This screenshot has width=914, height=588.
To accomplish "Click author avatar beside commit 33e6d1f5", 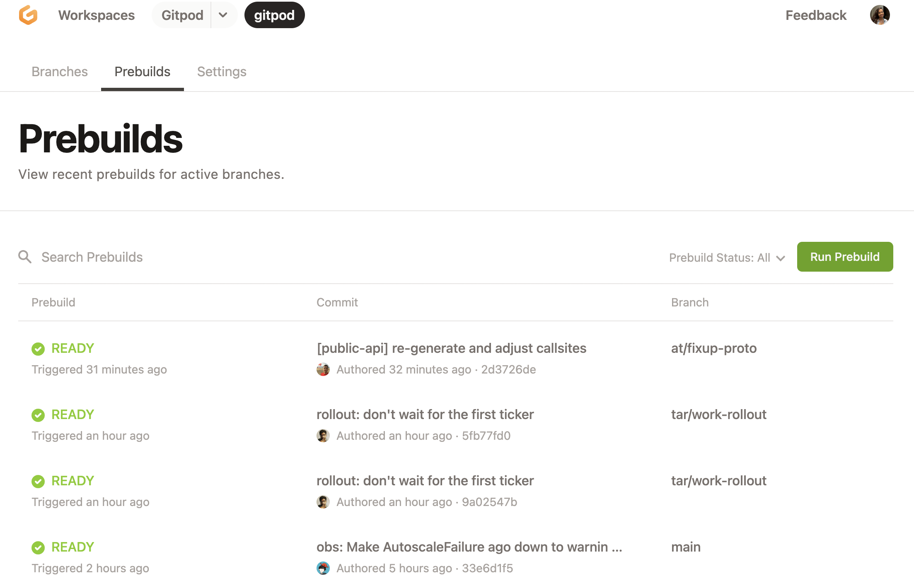I will pos(323,568).
